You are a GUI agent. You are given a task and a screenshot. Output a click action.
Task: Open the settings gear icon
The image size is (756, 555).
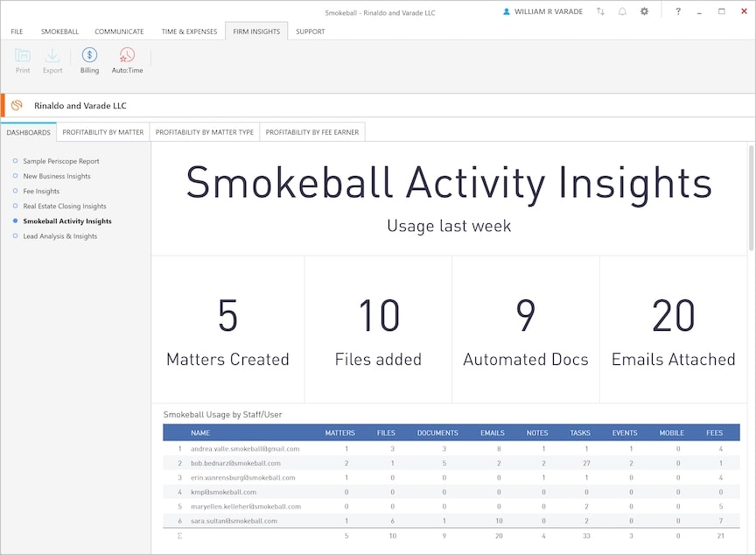pyautogui.click(x=644, y=11)
